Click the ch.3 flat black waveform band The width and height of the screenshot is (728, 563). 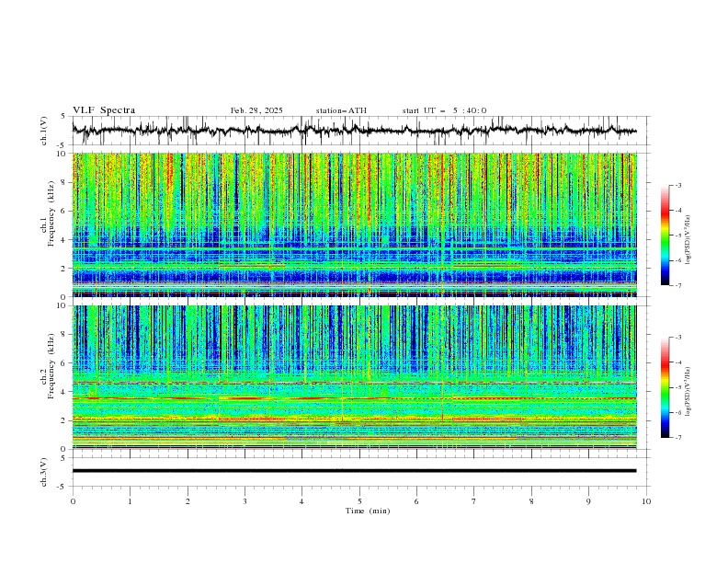(x=354, y=471)
